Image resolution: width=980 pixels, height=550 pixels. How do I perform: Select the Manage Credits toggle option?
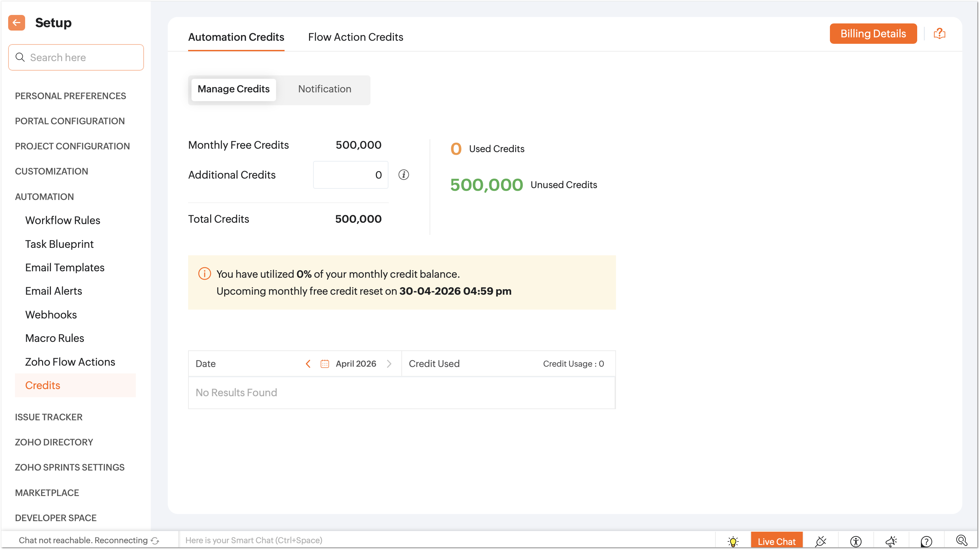click(x=233, y=89)
